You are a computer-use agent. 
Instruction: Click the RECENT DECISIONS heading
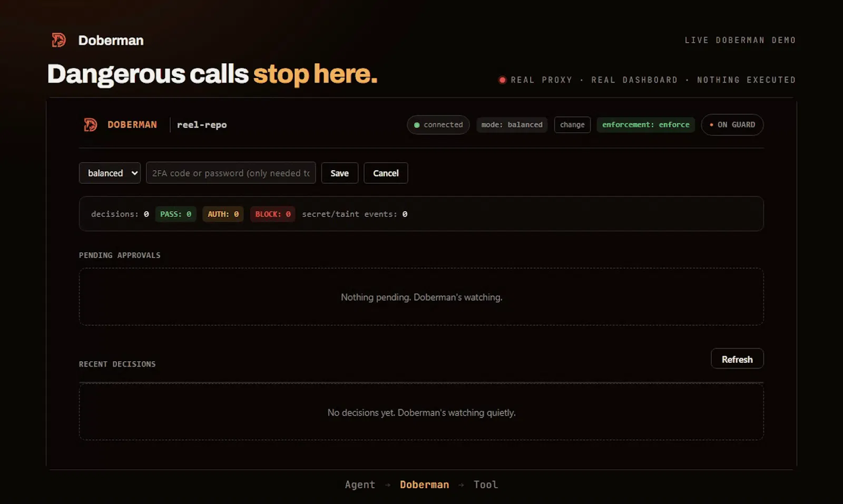coord(117,364)
